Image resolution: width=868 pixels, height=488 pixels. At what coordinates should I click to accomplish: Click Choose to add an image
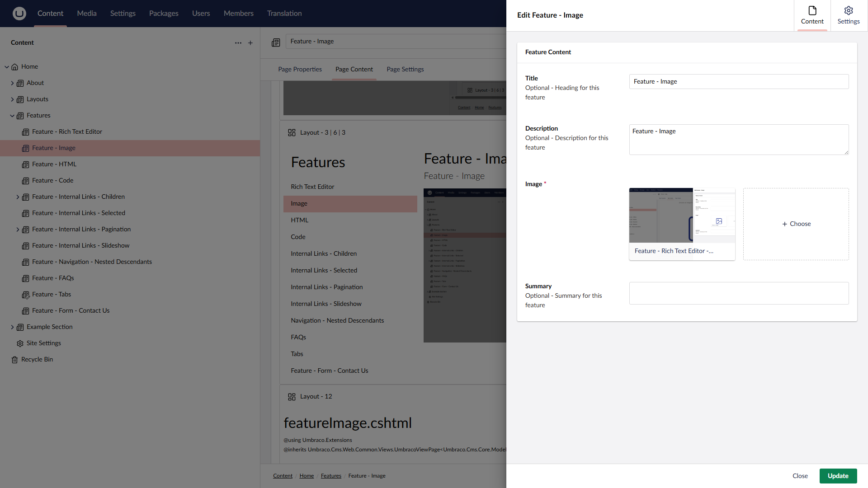(796, 224)
